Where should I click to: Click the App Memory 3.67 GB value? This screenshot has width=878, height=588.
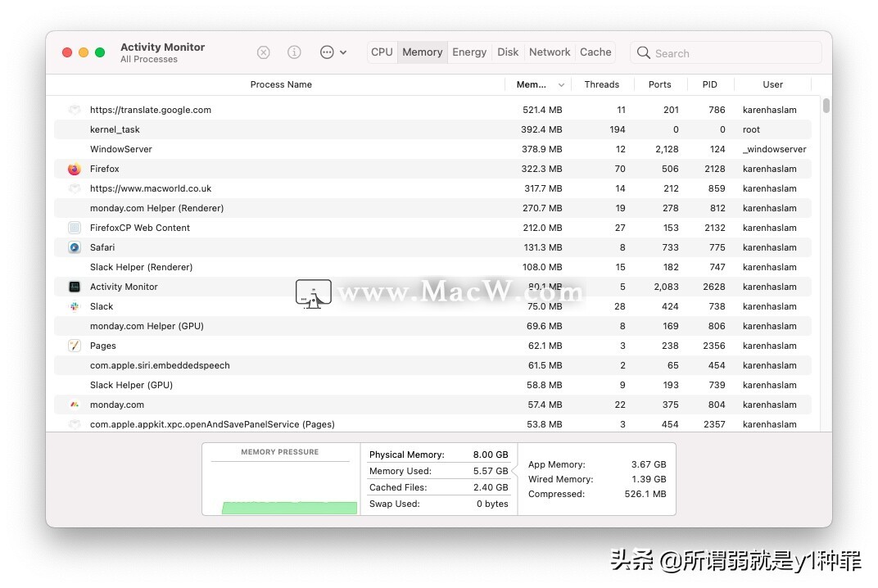649,464
